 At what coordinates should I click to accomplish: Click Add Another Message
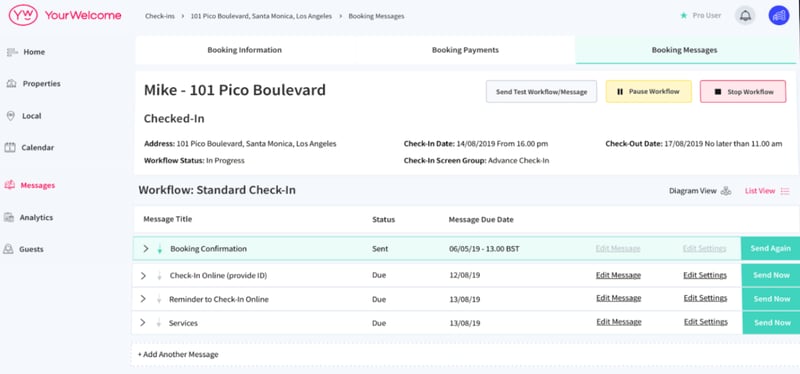click(x=178, y=354)
